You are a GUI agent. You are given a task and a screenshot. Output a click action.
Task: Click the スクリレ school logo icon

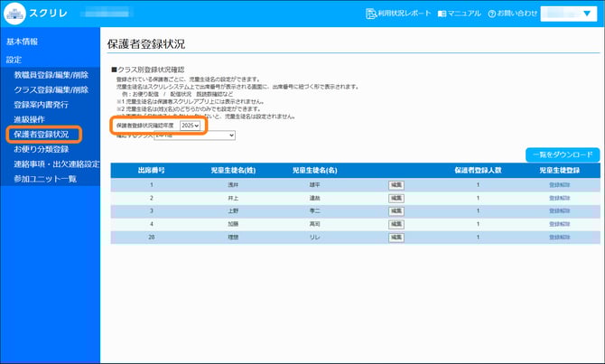(14, 14)
